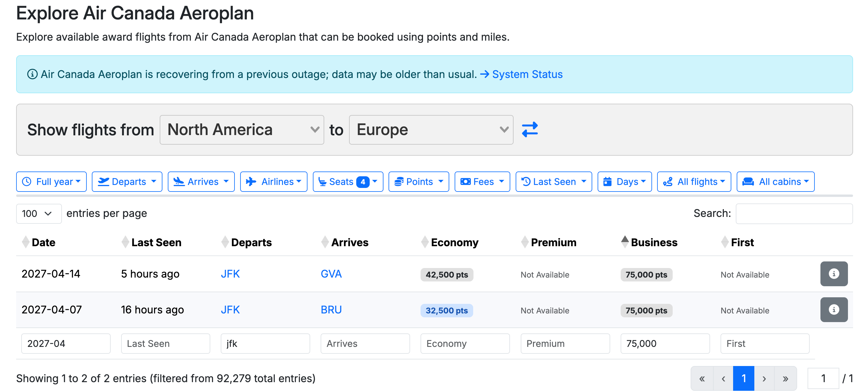Focus the Business column filter containing 75,000
Image resolution: width=868 pixels, height=392 pixels.
pyautogui.click(x=665, y=344)
